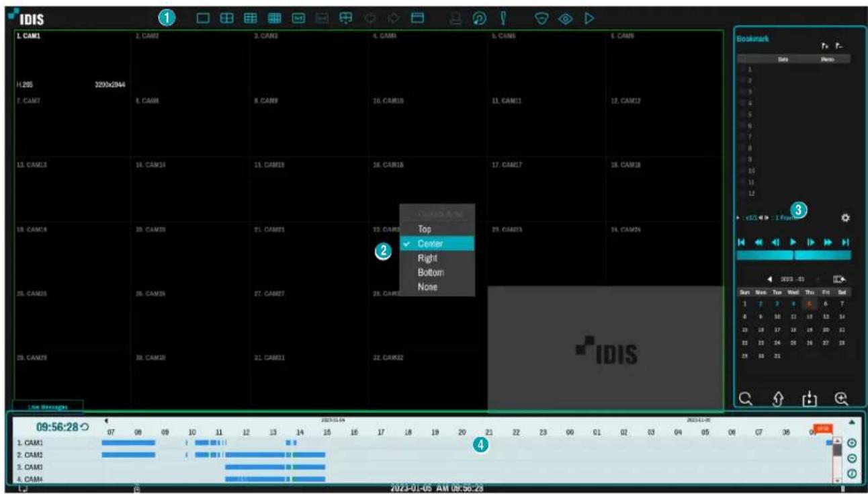Click the Live Messages tab
This screenshot has width=868, height=494.
click(47, 406)
